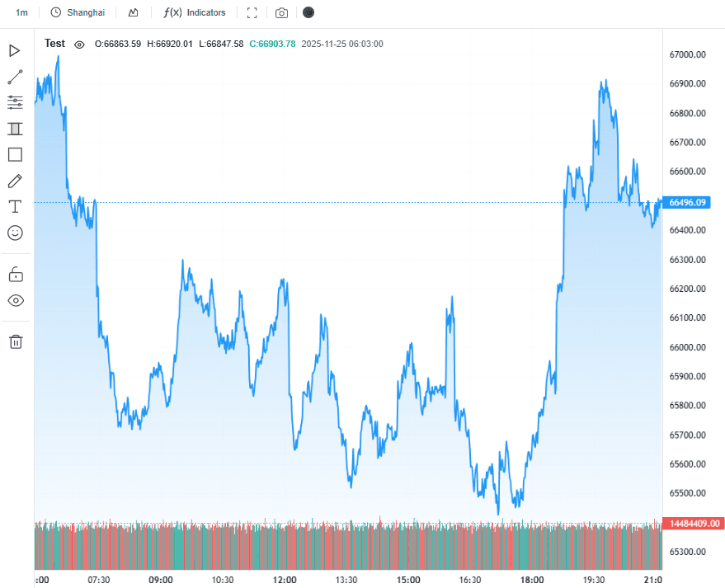725x588 pixels.
Task: Select the cursor arrow tool
Action: point(15,51)
